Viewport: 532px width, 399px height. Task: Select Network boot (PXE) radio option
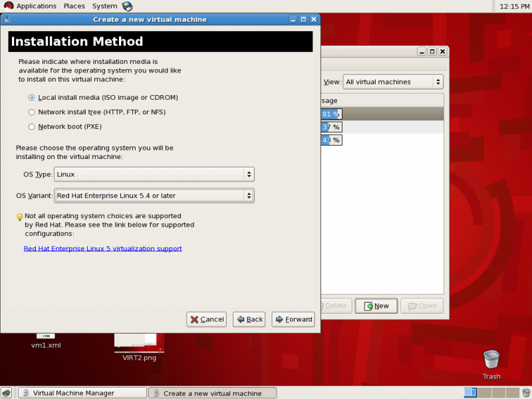tap(31, 127)
